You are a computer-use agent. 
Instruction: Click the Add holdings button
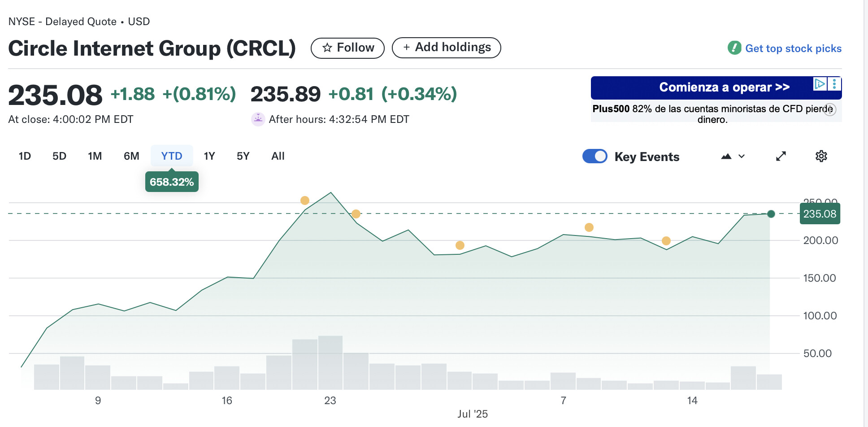click(x=447, y=48)
